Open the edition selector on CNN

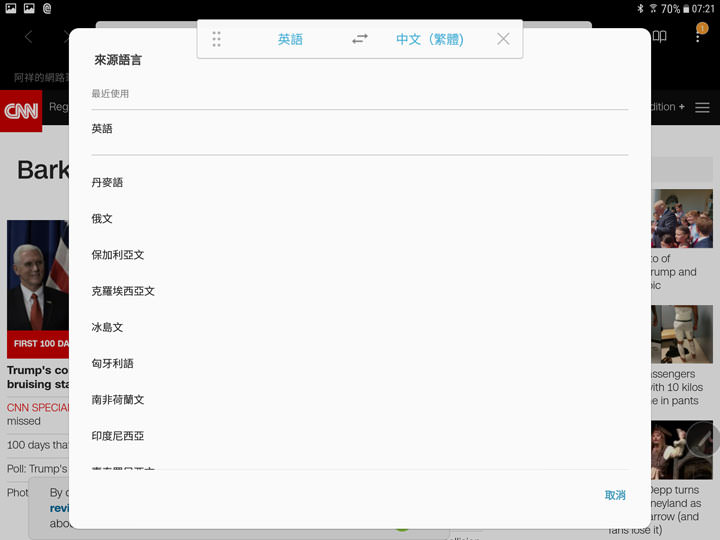coord(668,107)
